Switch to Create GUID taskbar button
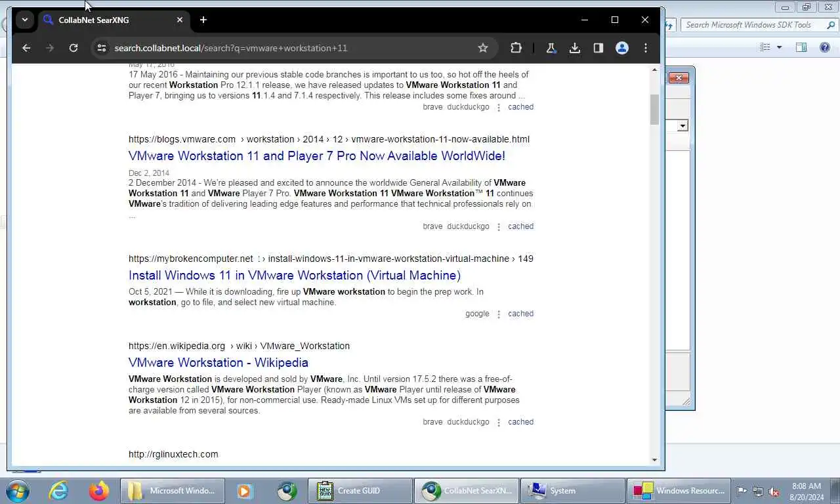The image size is (840, 504). point(360,491)
